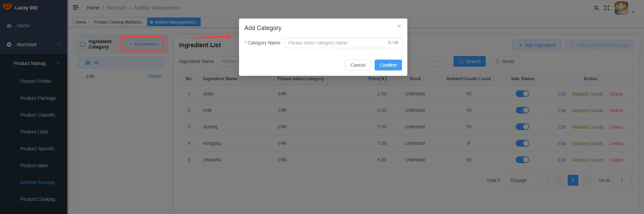
Task: Edit the buding ingredient
Action: (562, 127)
